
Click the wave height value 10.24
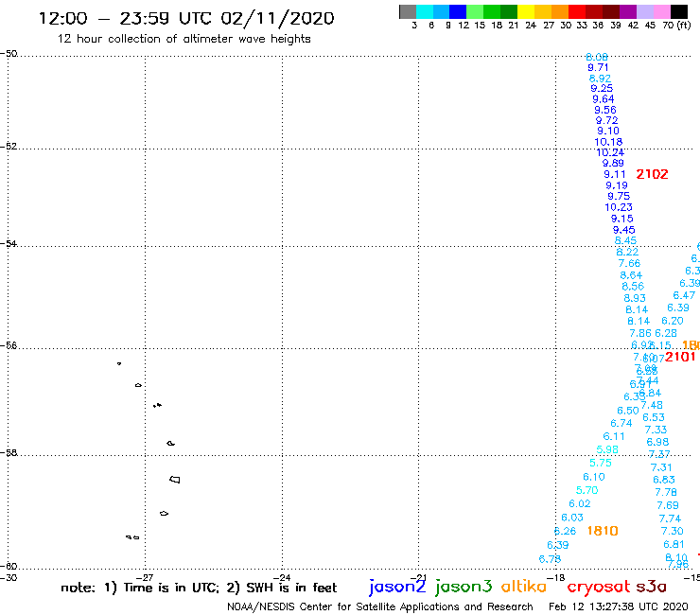point(610,152)
